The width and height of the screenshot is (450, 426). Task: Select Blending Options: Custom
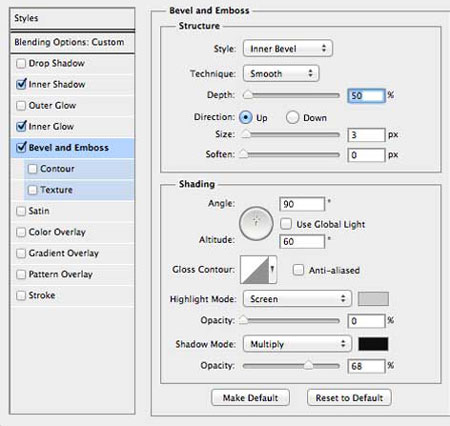pos(72,42)
